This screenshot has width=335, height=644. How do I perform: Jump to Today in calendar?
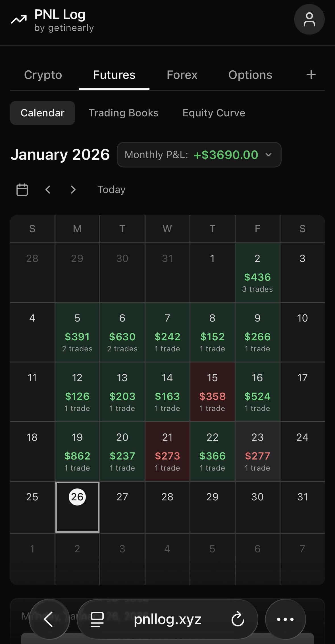click(111, 190)
